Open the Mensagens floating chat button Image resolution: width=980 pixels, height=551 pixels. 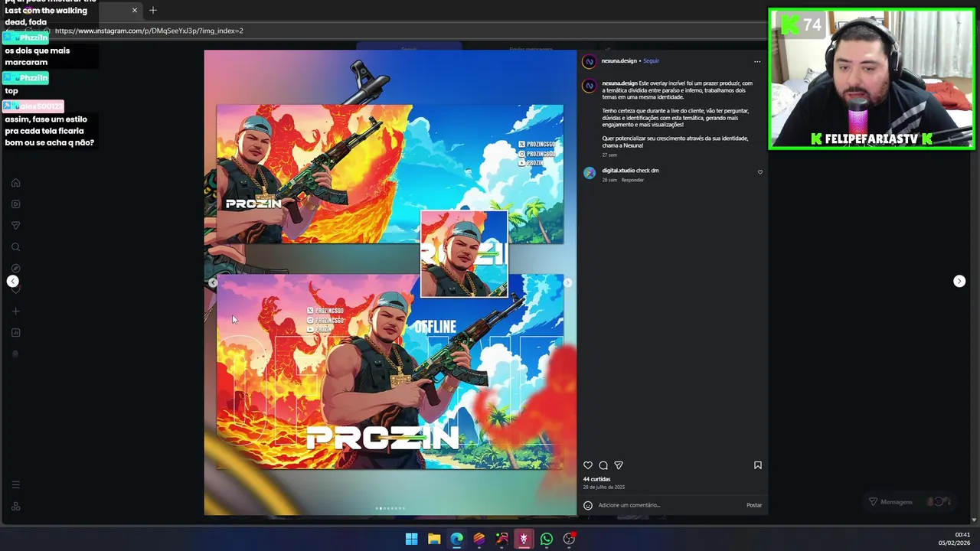(x=908, y=502)
